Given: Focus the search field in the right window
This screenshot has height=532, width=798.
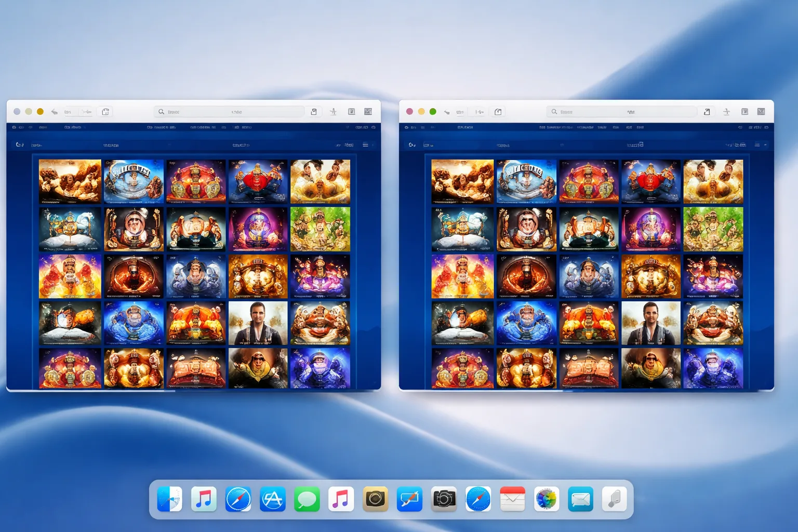Looking at the screenshot, I should pyautogui.click(x=621, y=112).
